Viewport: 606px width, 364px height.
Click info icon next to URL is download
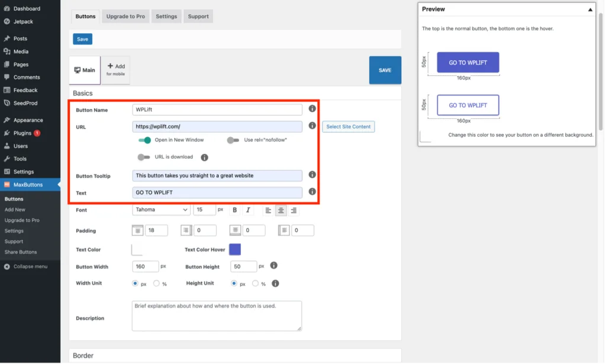coord(204,157)
